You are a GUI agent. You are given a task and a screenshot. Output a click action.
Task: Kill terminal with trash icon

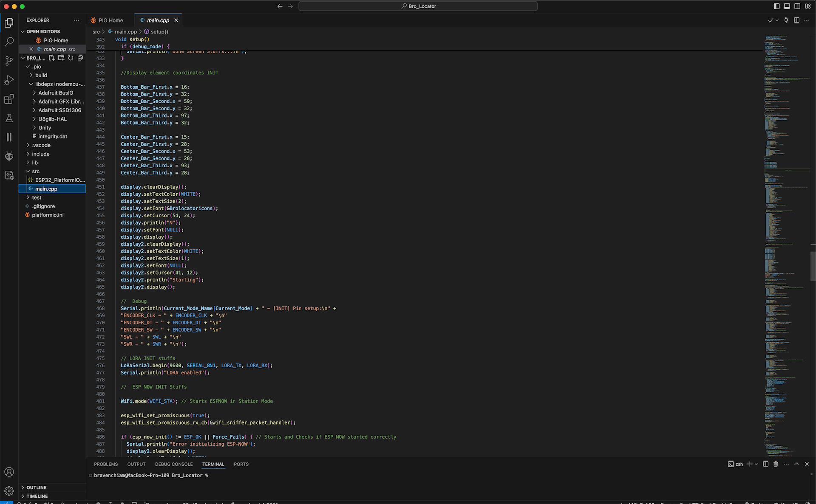click(776, 464)
